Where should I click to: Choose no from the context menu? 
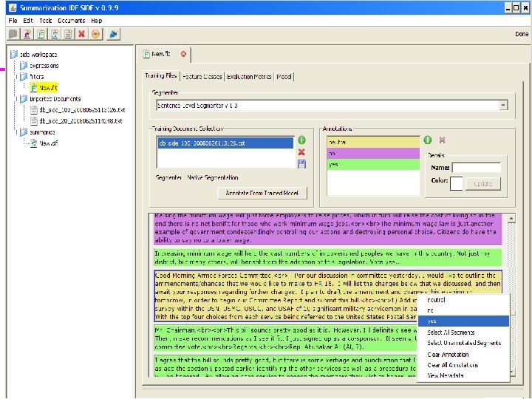[463, 310]
